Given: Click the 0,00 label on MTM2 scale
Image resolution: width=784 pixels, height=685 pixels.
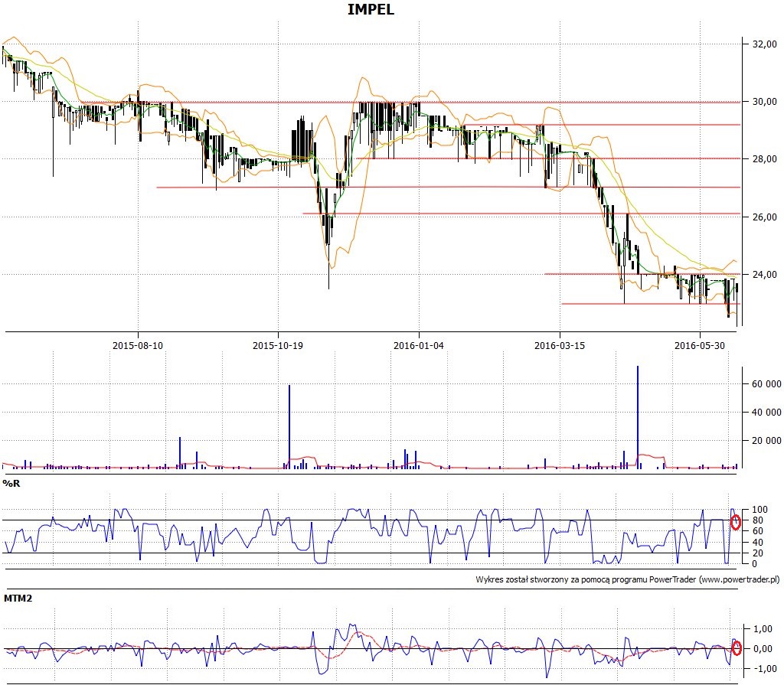Looking at the screenshot, I should [x=763, y=648].
